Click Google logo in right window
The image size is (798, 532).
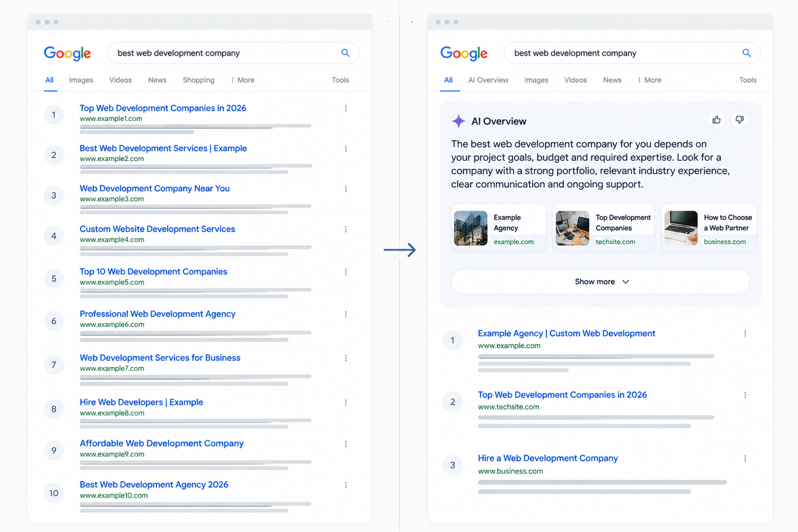click(463, 53)
